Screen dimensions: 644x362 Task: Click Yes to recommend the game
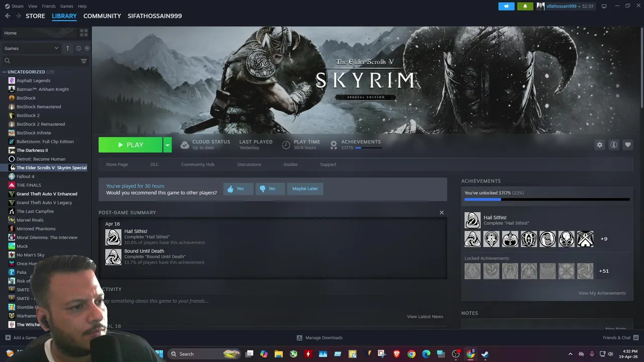click(x=238, y=189)
